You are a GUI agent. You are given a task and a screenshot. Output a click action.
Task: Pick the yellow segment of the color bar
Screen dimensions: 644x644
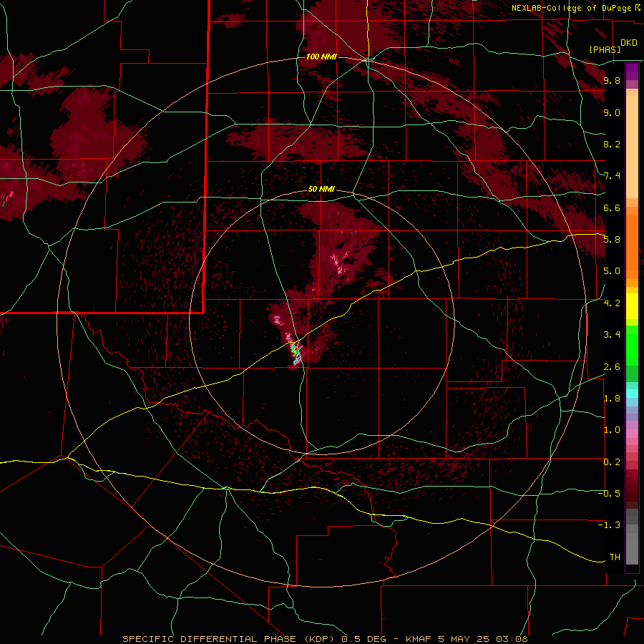[x=632, y=306]
